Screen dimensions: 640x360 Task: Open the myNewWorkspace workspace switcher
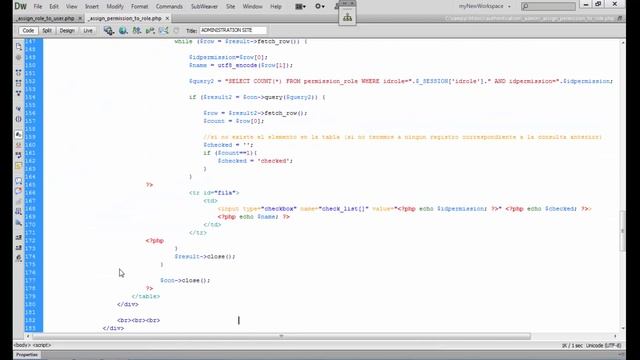(484, 6)
